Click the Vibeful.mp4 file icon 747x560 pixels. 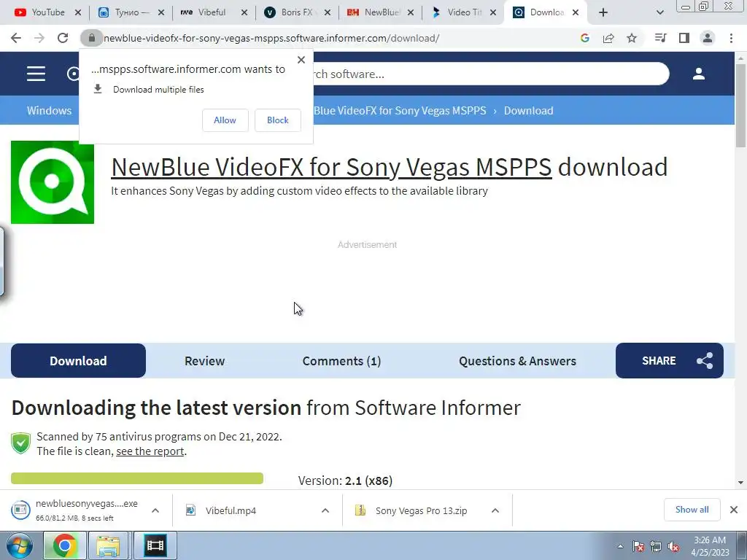click(190, 510)
